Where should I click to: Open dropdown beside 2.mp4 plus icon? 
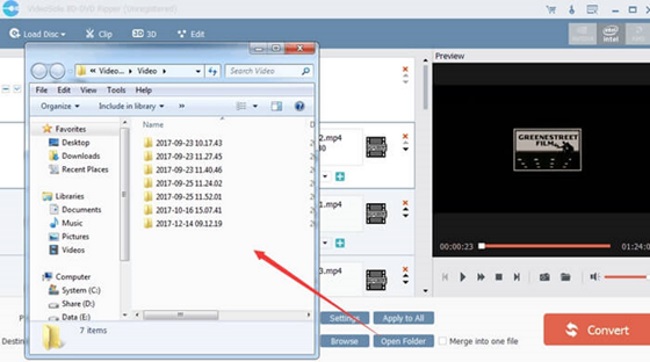pos(325,177)
